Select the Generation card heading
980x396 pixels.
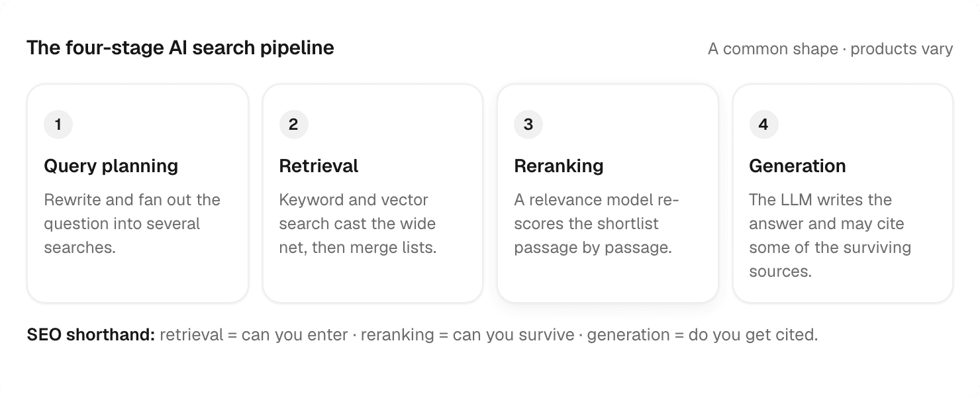[797, 166]
